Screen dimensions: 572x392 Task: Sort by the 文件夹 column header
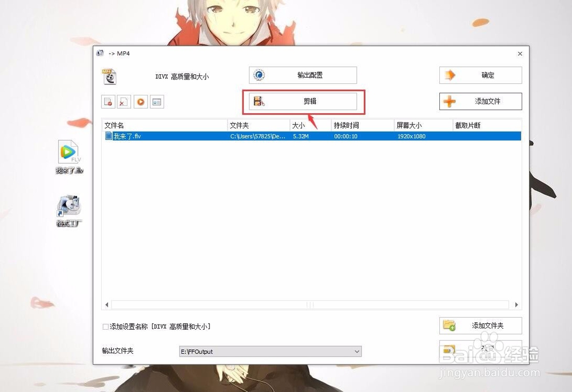tap(259, 125)
